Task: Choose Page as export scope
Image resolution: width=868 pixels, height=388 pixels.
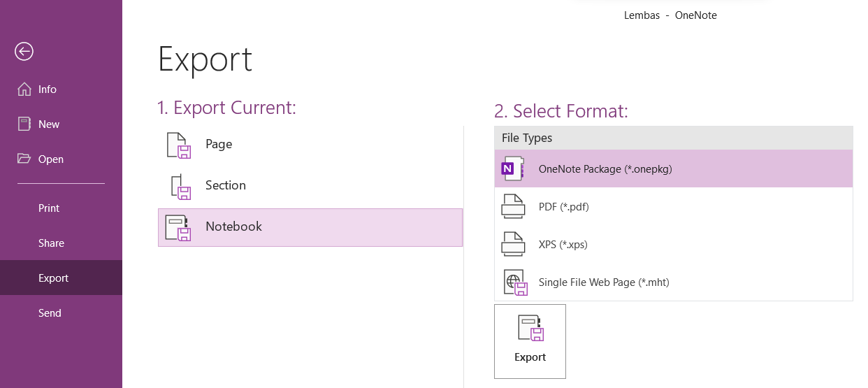Action: [310, 145]
